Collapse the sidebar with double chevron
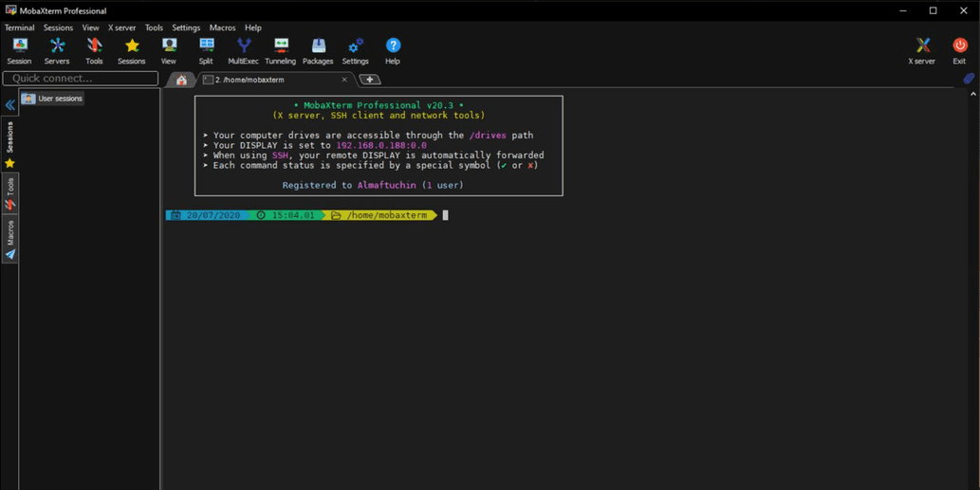This screenshot has height=490, width=980. click(10, 105)
